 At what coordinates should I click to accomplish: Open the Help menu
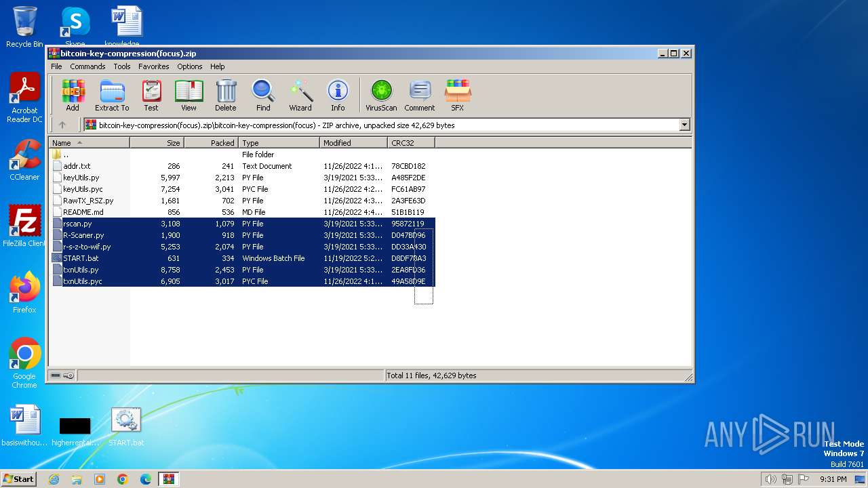(x=217, y=66)
